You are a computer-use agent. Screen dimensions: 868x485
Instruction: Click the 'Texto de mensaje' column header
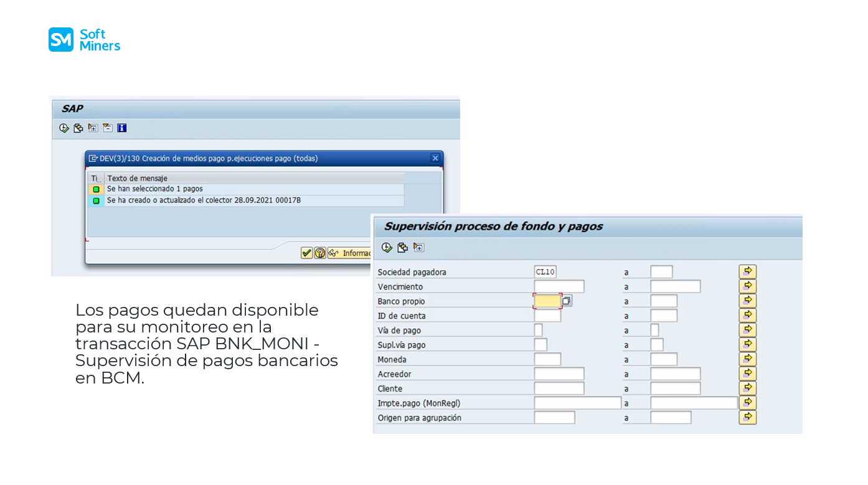click(137, 178)
